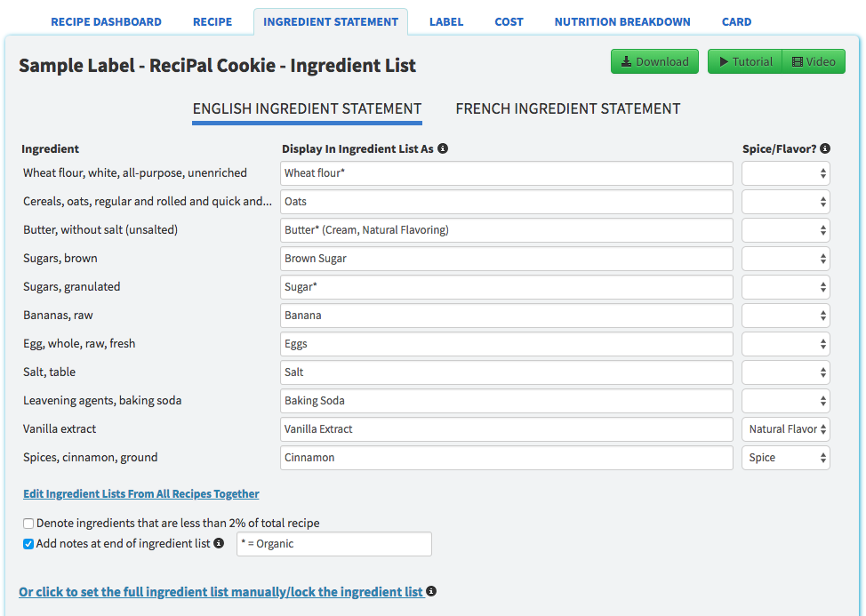
Task: Open Spice/Flavor dropdown for Salt row
Action: pos(785,372)
